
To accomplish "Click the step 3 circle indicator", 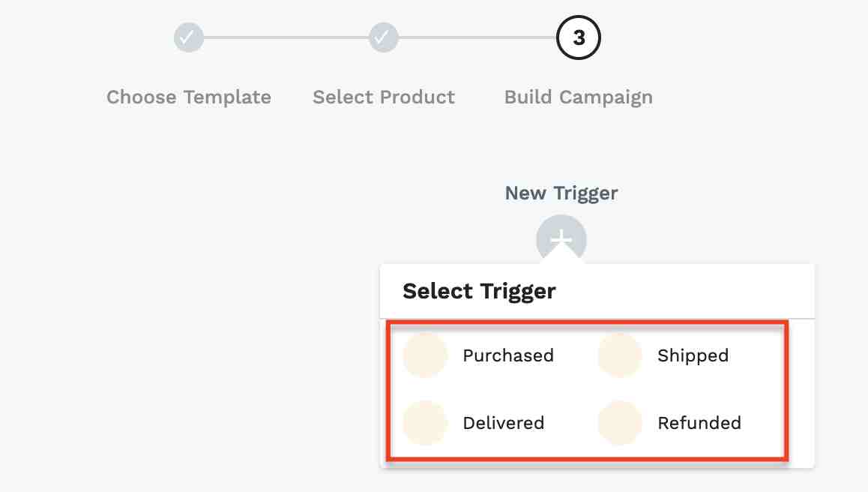I will tap(579, 37).
